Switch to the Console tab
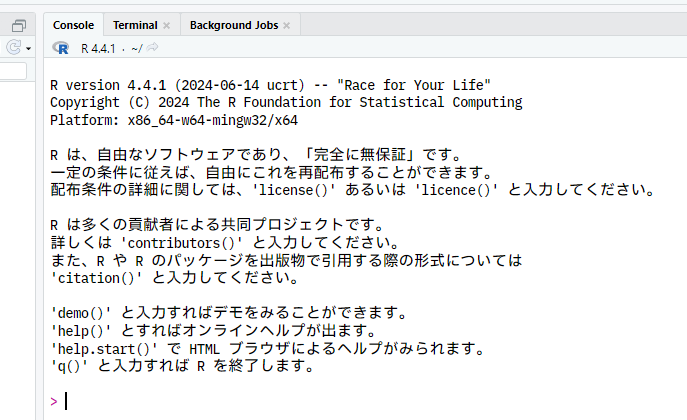This screenshot has height=420, width=687. (73, 25)
